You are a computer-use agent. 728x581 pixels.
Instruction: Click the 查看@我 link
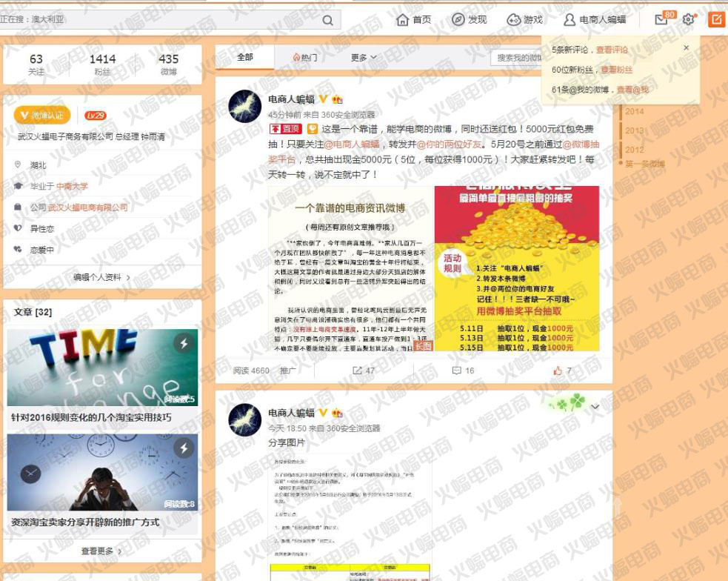632,90
